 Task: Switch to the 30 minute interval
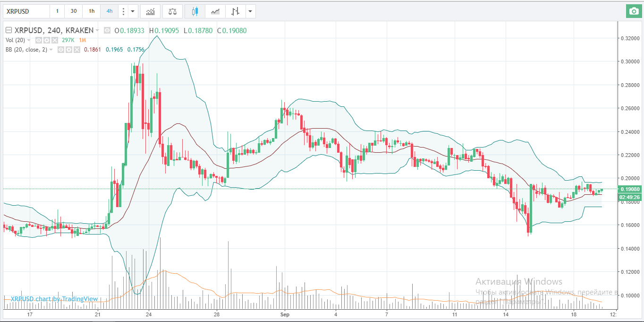coord(74,11)
